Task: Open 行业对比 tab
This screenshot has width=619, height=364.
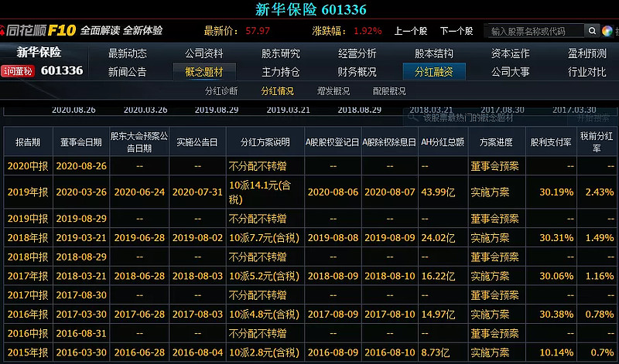Action: click(x=587, y=72)
